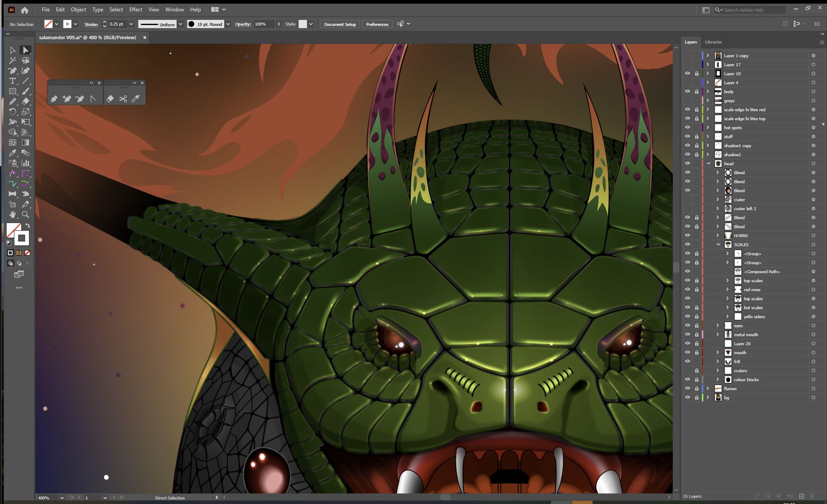Select the Magic Wand tool
Image resolution: width=827 pixels, height=504 pixels.
tap(12, 60)
